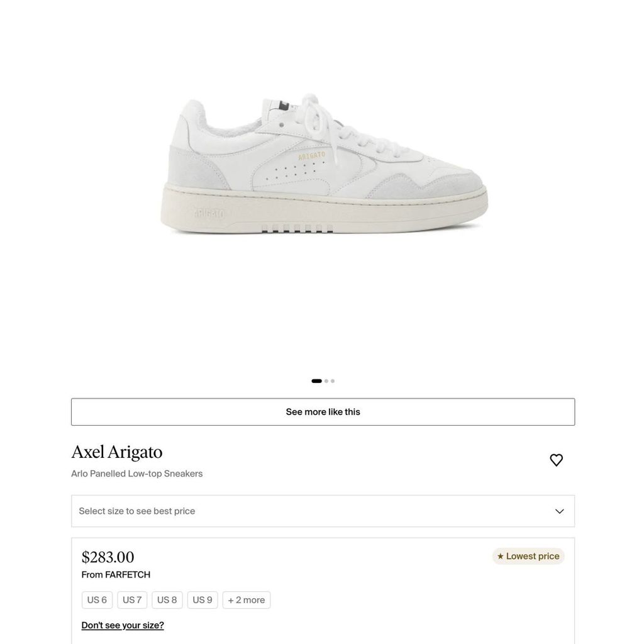Choose size US 7
644x644 pixels.
(x=132, y=600)
